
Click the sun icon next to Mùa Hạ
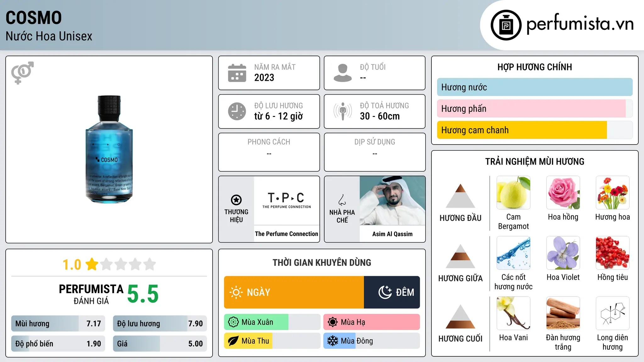pyautogui.click(x=333, y=322)
